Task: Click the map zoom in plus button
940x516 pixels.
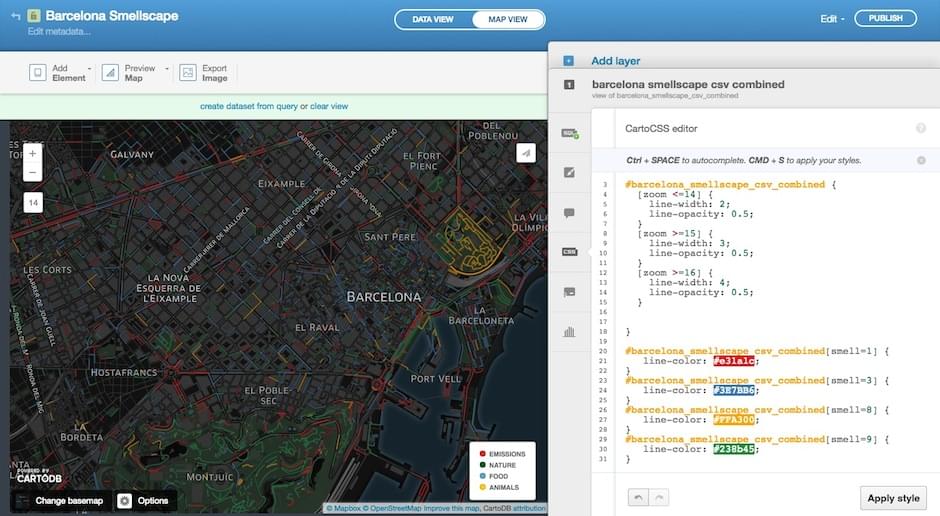Action: tap(33, 153)
